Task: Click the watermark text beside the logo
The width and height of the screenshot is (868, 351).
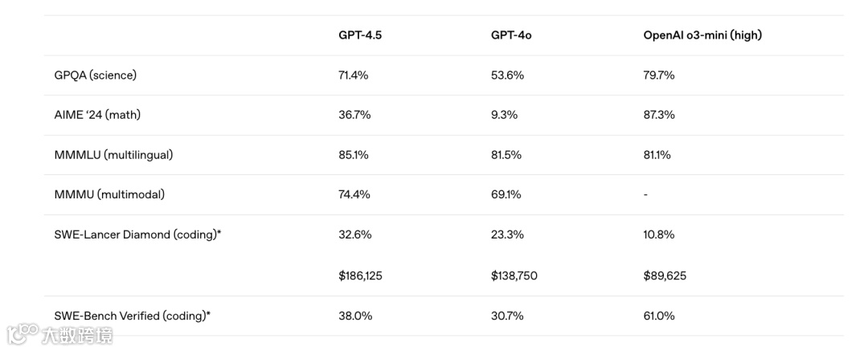Action: coord(77,336)
